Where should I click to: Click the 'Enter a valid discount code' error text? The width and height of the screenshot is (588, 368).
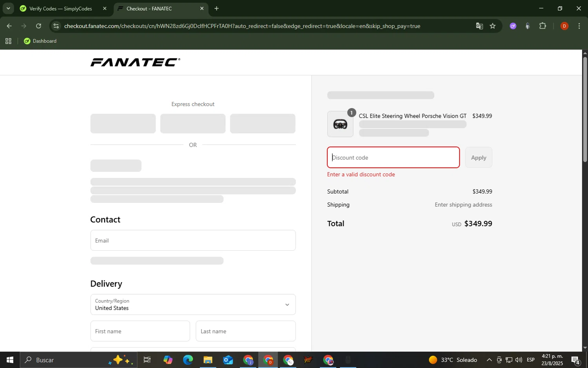pyautogui.click(x=361, y=174)
